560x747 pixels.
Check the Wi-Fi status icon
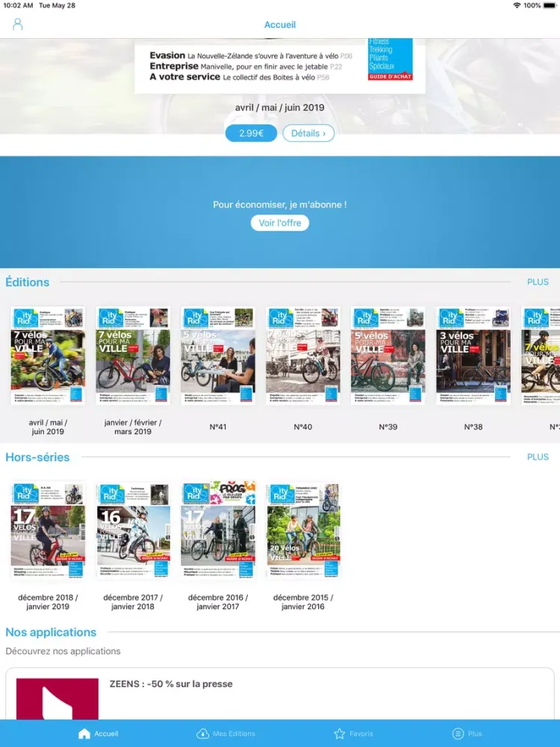[x=517, y=5]
